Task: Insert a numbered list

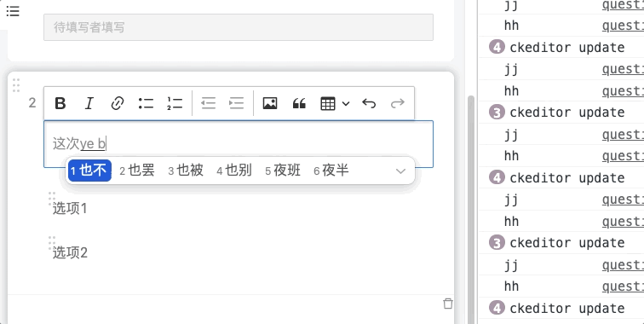Action: [175, 103]
